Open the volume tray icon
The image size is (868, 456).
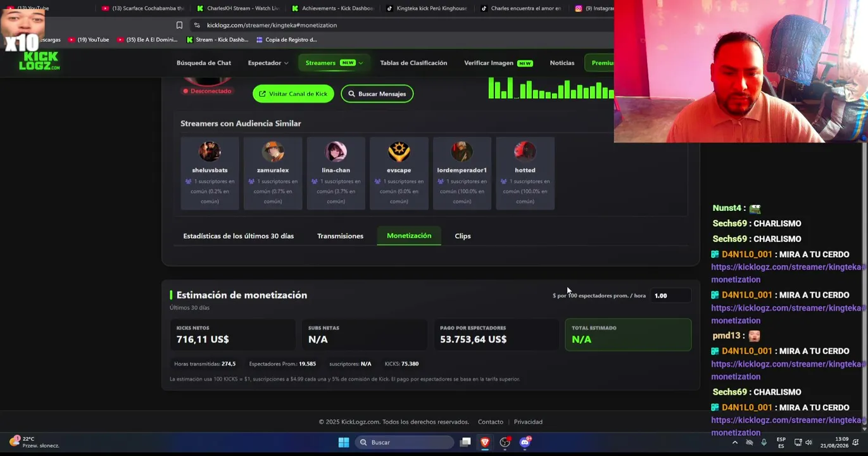(808, 442)
